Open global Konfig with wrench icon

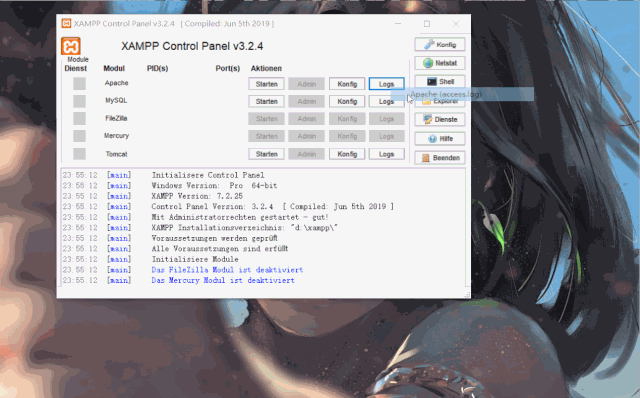coord(440,44)
